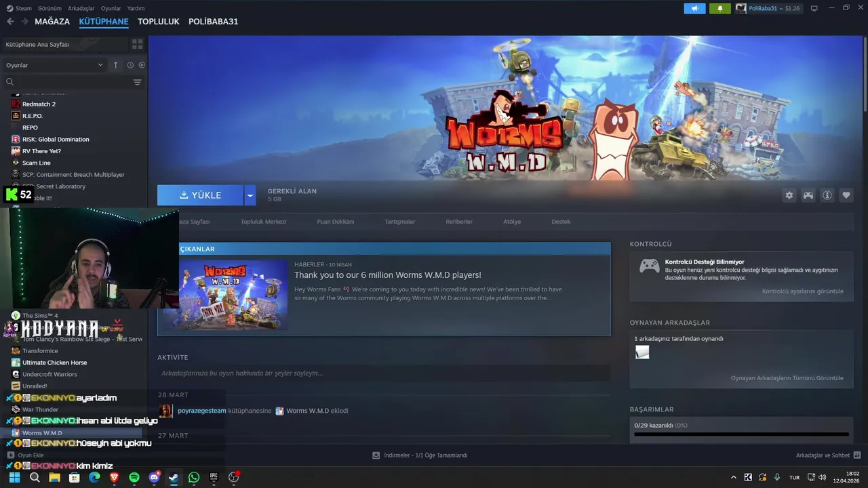This screenshot has width=868, height=488.
Task: Add Worms W.M.D to favorites heart
Action: click(x=846, y=195)
